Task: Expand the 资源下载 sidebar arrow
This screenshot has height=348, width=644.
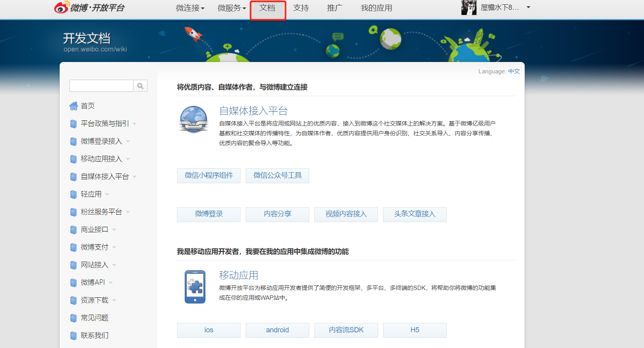Action: pyautogui.click(x=114, y=301)
